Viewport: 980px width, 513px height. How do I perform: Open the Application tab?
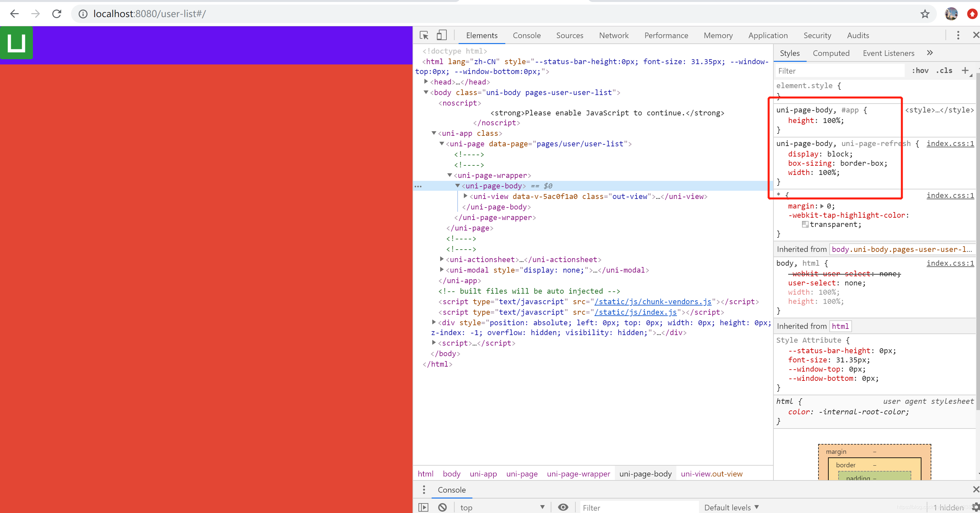click(768, 36)
